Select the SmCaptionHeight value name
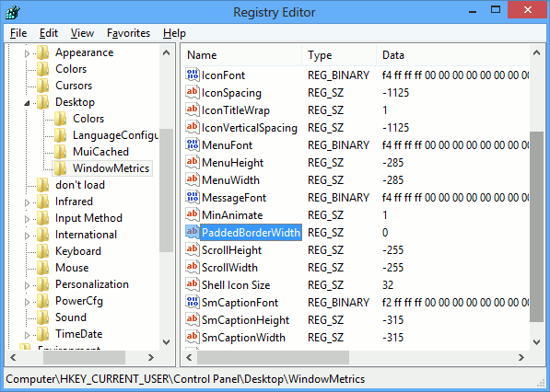550x392 pixels. 245,320
